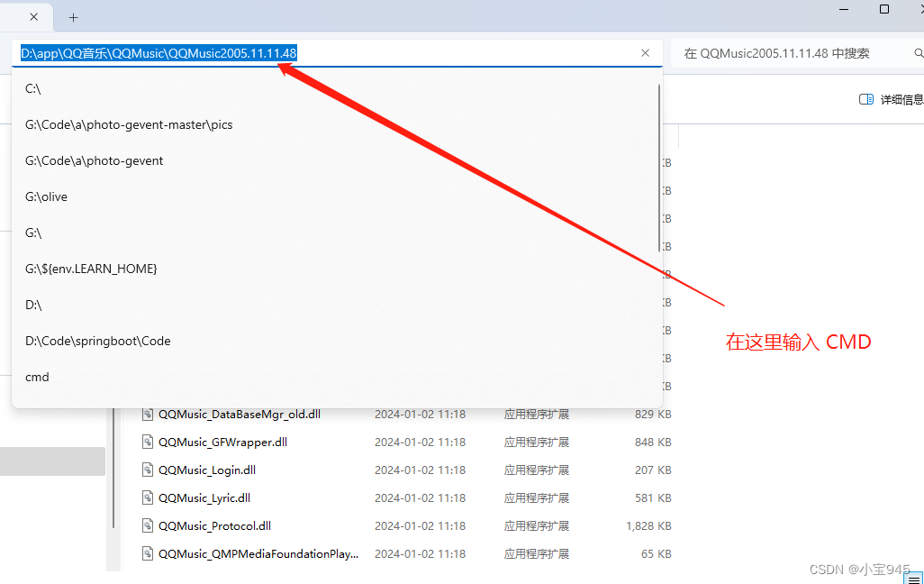The width and height of the screenshot is (924, 584).
Task: Select QQMusic_GFWrapper.dll file name
Action: [222, 442]
